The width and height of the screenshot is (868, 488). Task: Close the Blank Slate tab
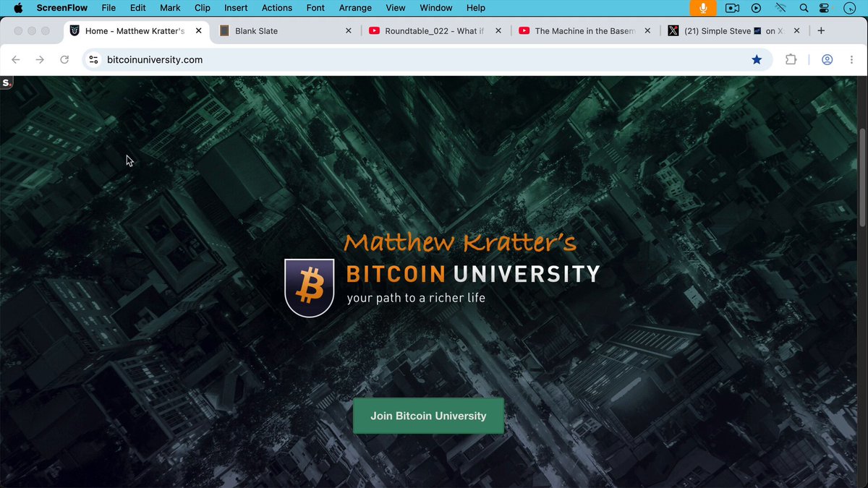click(349, 31)
